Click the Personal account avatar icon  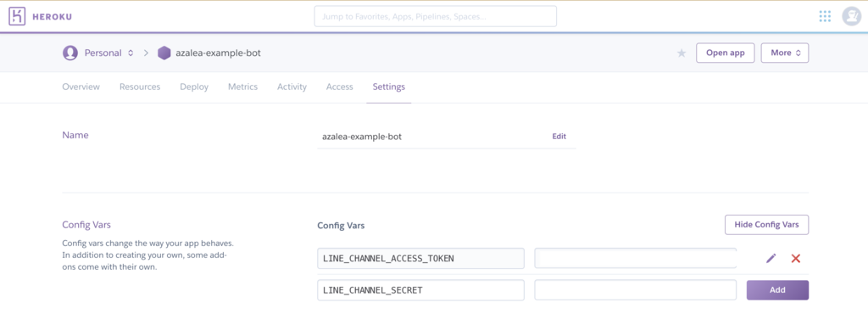(x=70, y=53)
